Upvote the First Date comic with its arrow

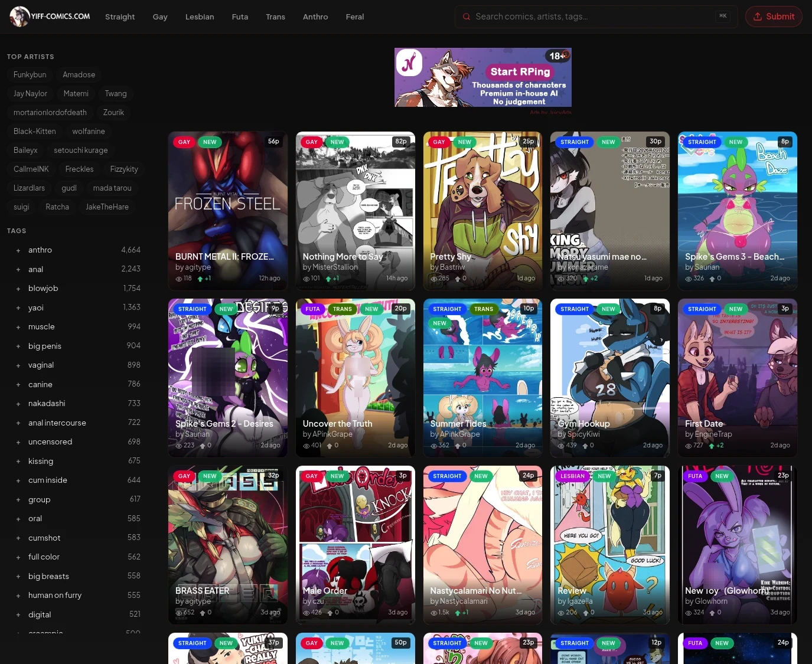click(x=712, y=446)
